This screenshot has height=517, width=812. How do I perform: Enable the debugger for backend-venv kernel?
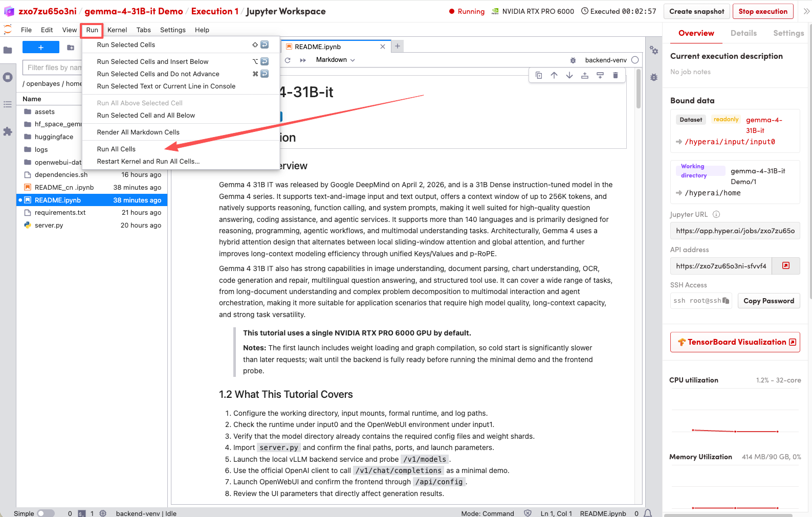tap(573, 60)
